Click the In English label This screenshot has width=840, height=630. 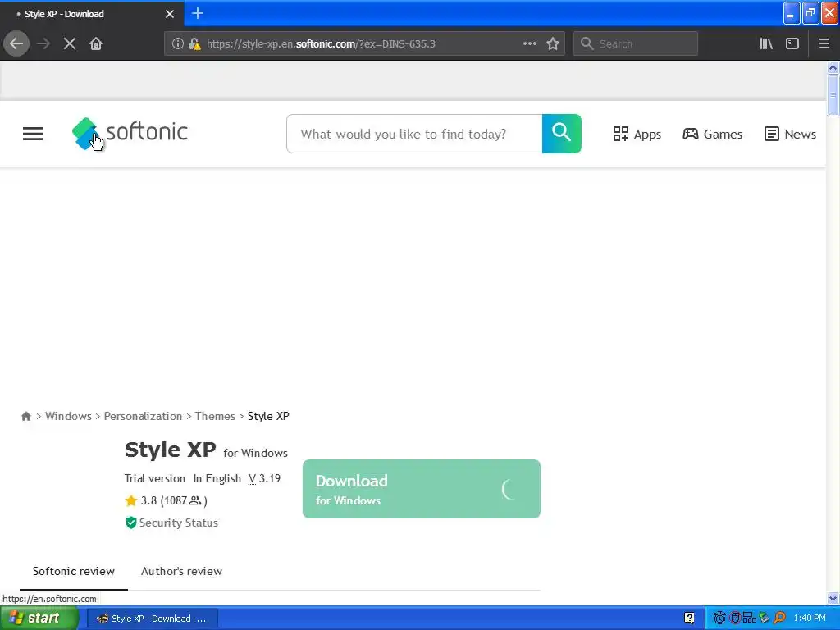pyautogui.click(x=217, y=478)
